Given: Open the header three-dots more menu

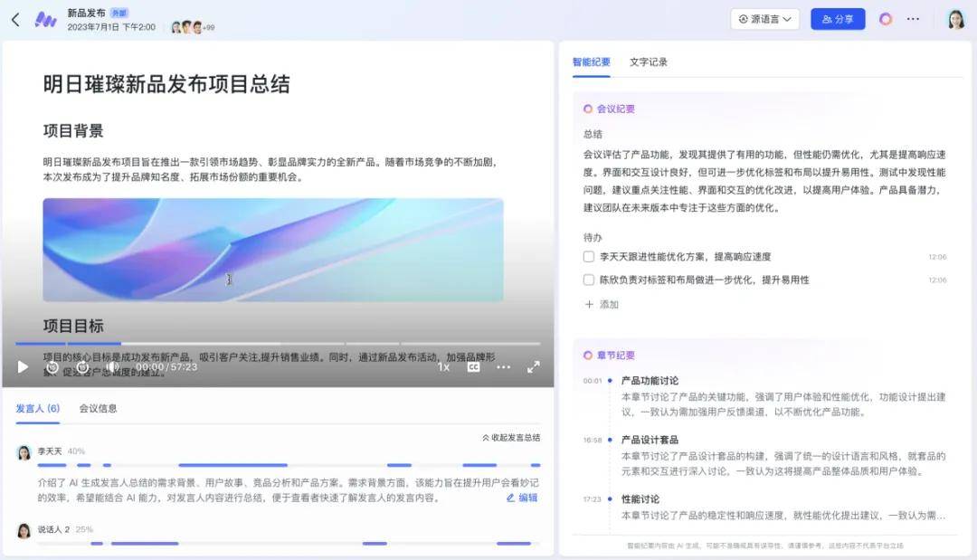Looking at the screenshot, I should pyautogui.click(x=913, y=19).
